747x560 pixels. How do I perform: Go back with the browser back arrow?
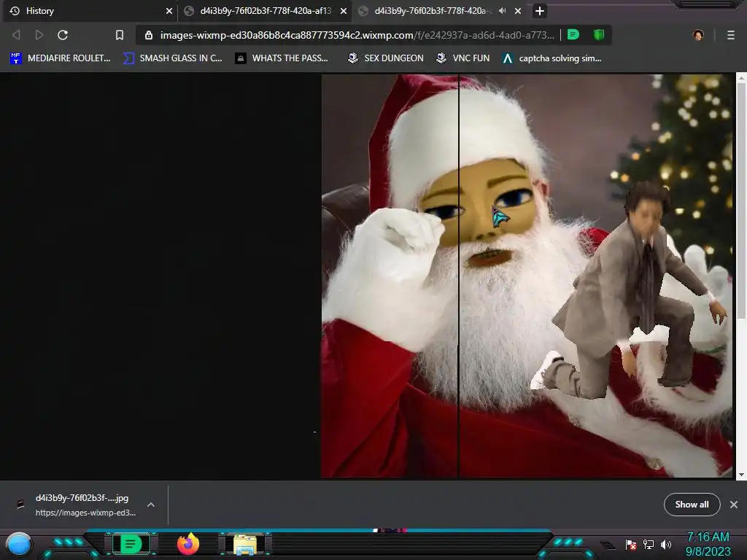pos(16,35)
